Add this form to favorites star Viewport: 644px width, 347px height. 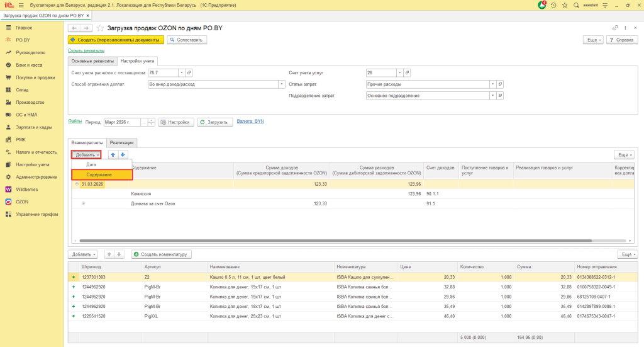(100, 28)
